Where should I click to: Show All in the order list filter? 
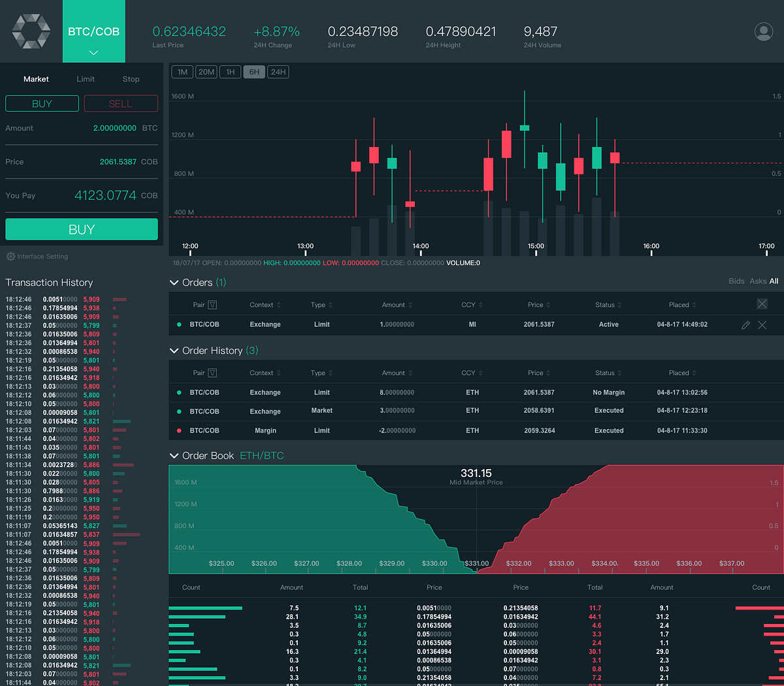coord(774,281)
